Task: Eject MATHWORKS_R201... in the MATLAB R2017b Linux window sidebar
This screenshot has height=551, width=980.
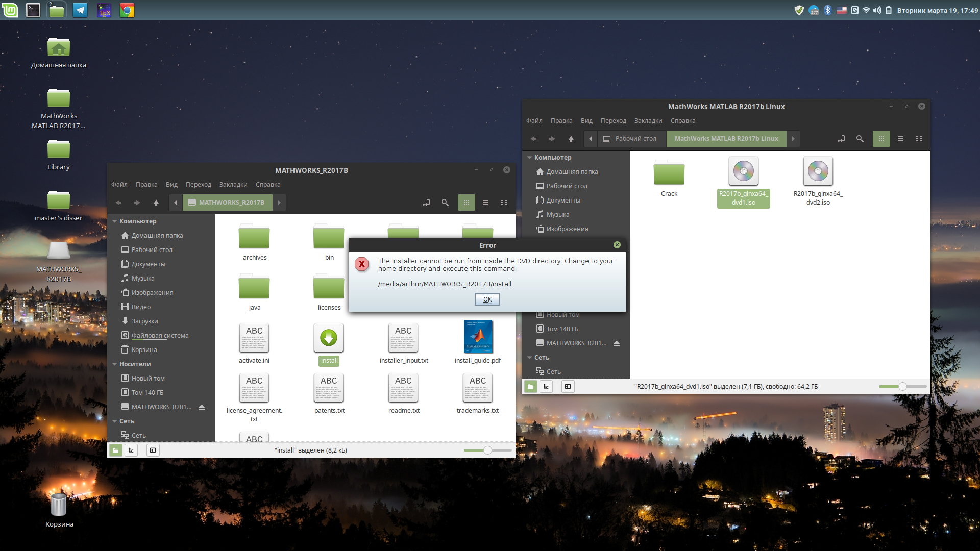Action: [x=617, y=343]
